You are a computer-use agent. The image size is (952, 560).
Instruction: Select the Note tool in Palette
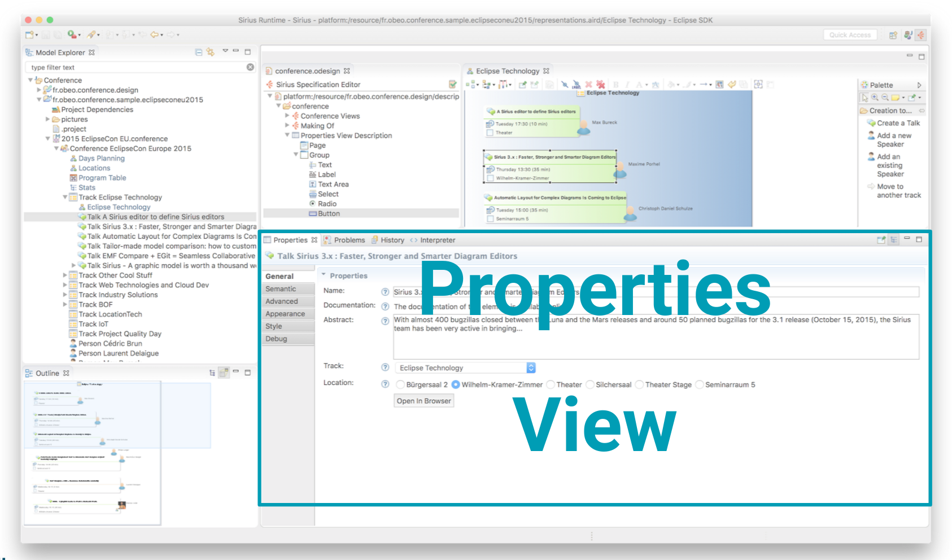pos(896,98)
